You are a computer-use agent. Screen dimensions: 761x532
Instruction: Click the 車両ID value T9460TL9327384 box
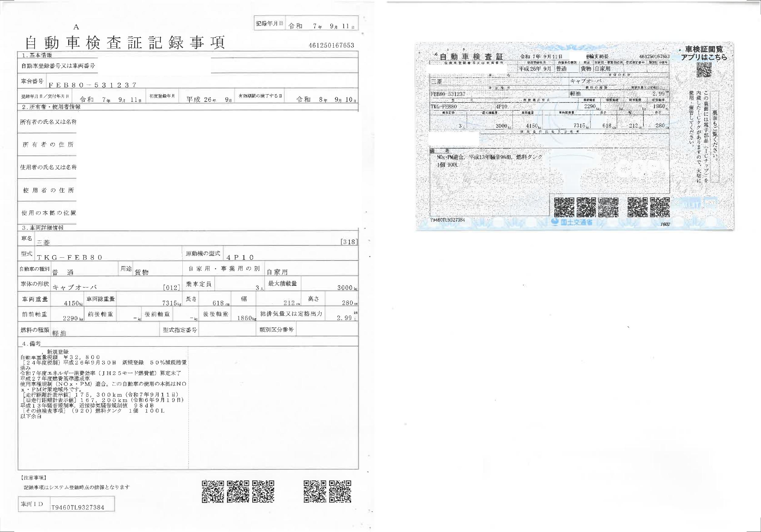[78, 507]
